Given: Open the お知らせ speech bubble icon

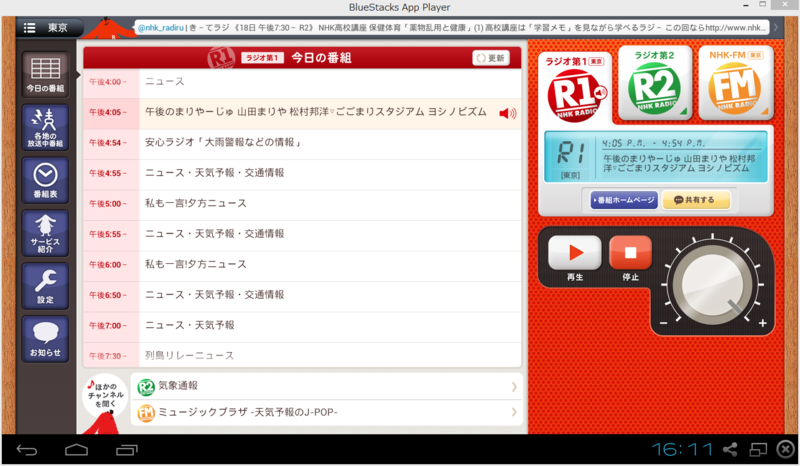Looking at the screenshot, I should point(45,339).
